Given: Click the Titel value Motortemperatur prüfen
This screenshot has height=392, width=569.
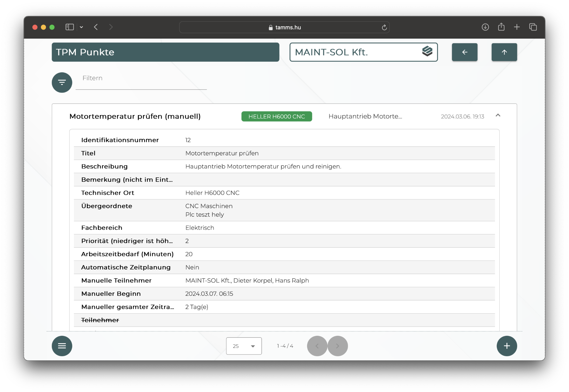Looking at the screenshot, I should [x=222, y=153].
